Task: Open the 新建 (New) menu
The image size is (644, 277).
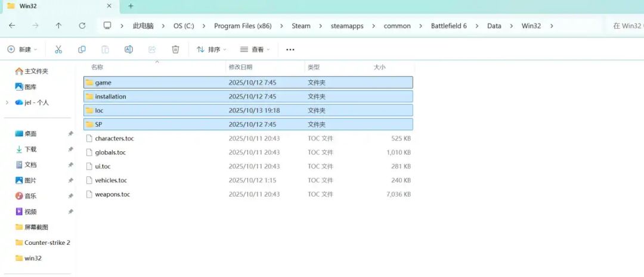Action: pyautogui.click(x=22, y=49)
